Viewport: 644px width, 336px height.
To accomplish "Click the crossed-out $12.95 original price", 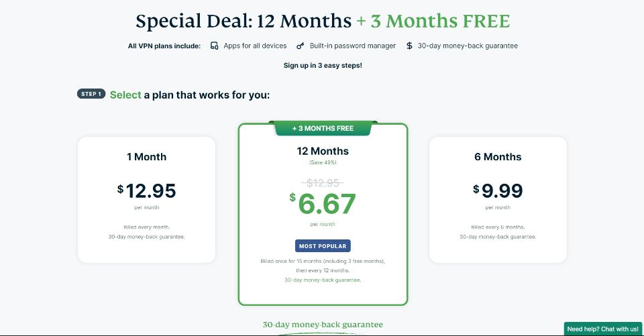I will tap(323, 182).
